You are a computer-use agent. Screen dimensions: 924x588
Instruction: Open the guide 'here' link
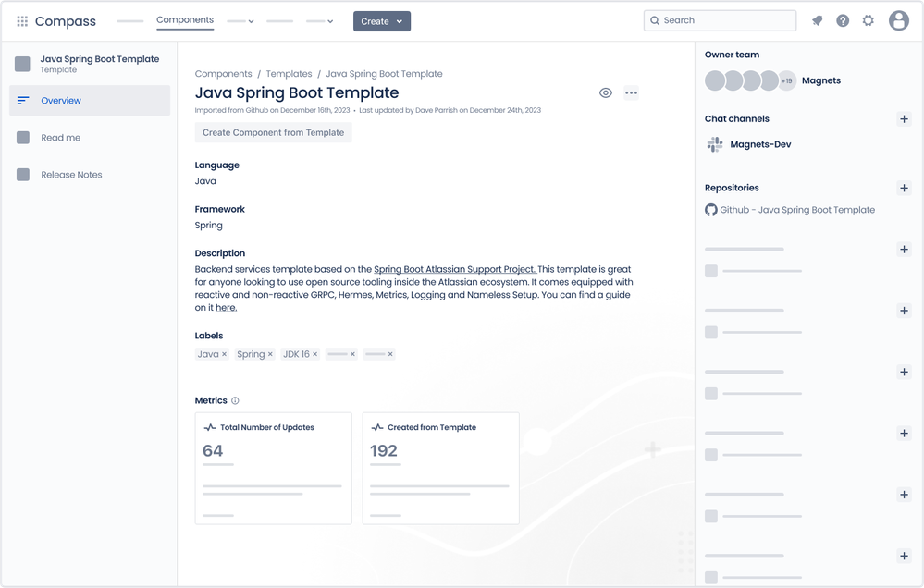[x=227, y=308]
